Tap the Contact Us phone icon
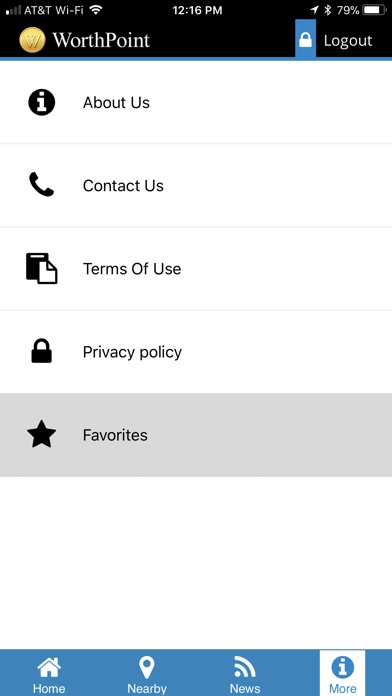The width and height of the screenshot is (392, 696). [41, 185]
